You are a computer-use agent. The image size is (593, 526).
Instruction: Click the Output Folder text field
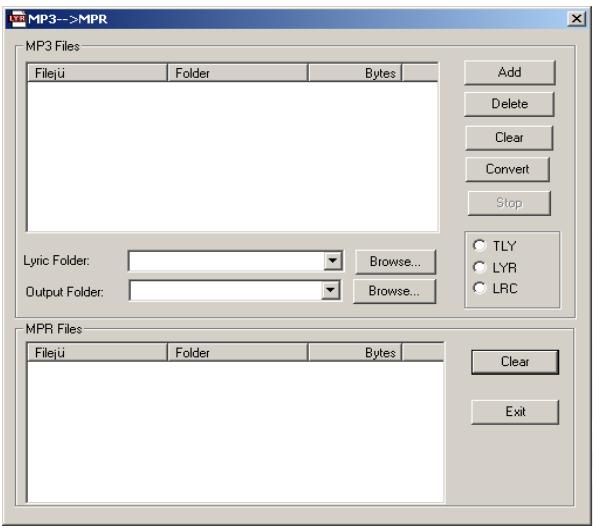(x=226, y=290)
